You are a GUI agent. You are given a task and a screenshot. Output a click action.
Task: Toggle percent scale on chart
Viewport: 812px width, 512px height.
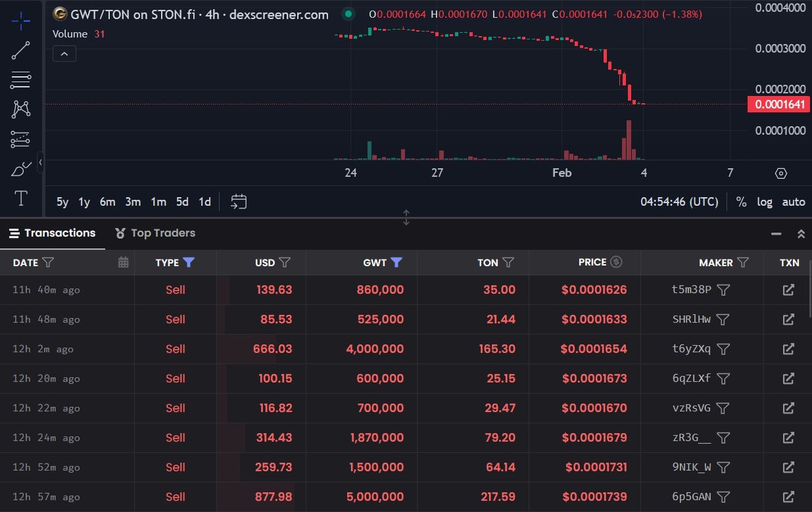coord(741,202)
